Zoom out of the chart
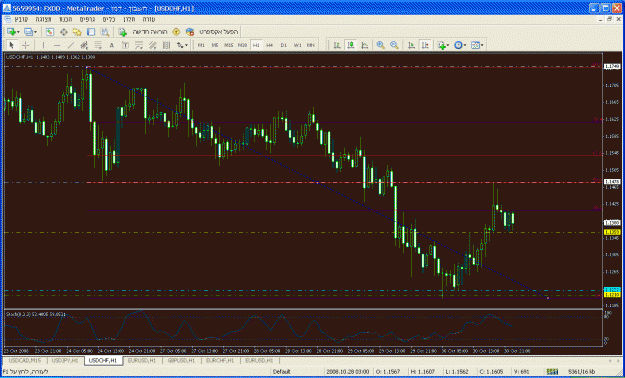This screenshot has height=378, width=625. 394,45
